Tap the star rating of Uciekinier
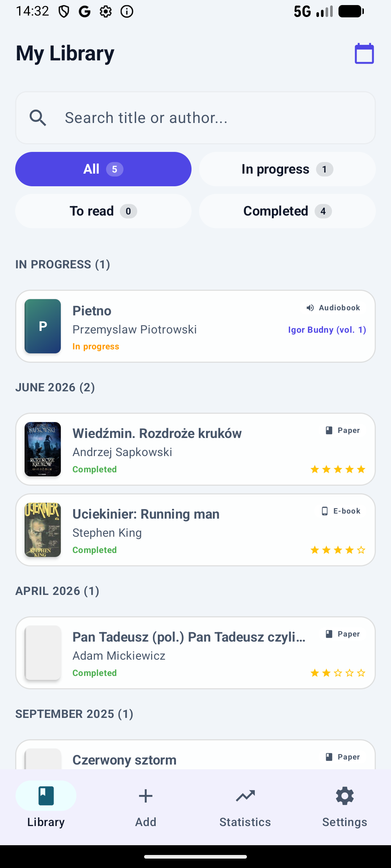 338,550
